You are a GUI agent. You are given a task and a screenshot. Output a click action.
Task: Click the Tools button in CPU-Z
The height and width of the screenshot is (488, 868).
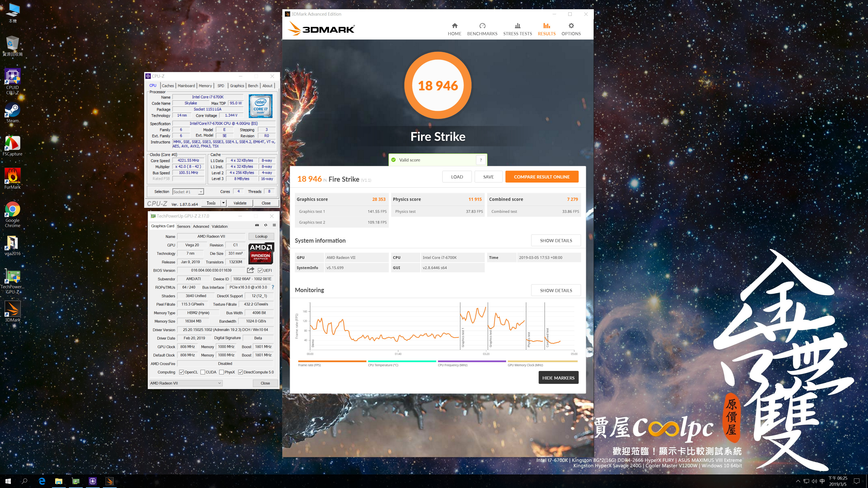pos(211,203)
